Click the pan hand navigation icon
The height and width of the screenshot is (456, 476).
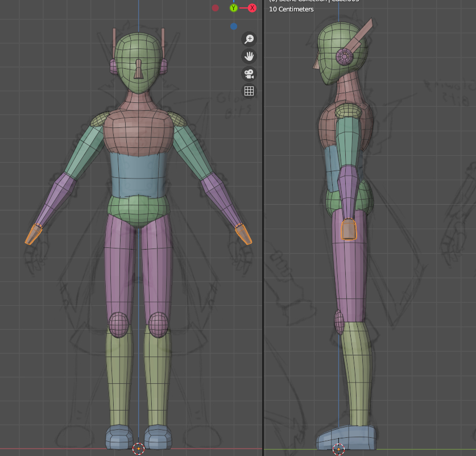coord(249,56)
